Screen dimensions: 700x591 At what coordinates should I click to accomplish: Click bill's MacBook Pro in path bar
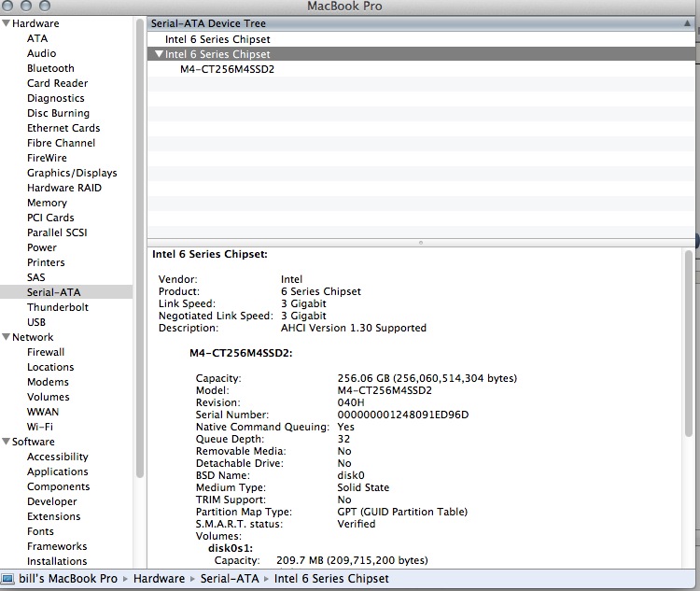68,579
